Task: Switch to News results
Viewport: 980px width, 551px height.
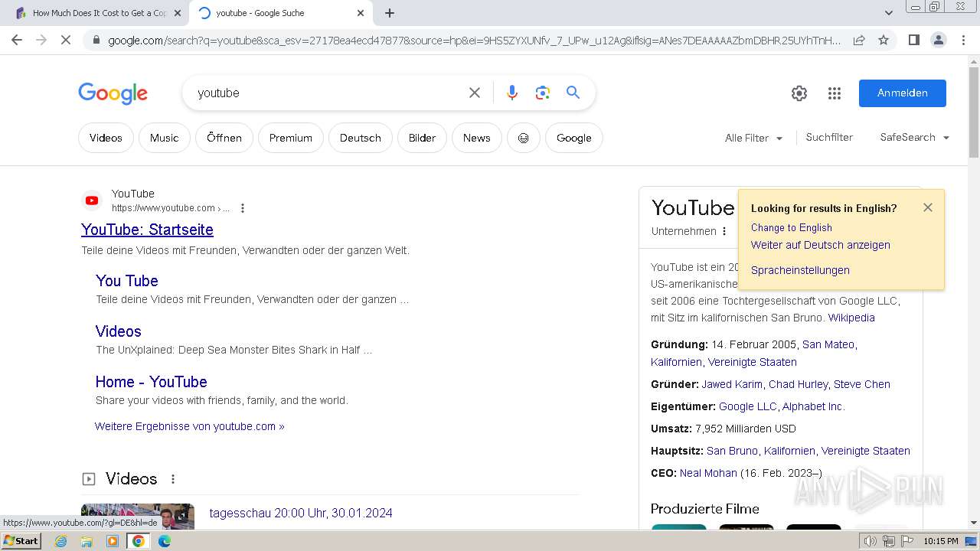Action: pyautogui.click(x=476, y=138)
